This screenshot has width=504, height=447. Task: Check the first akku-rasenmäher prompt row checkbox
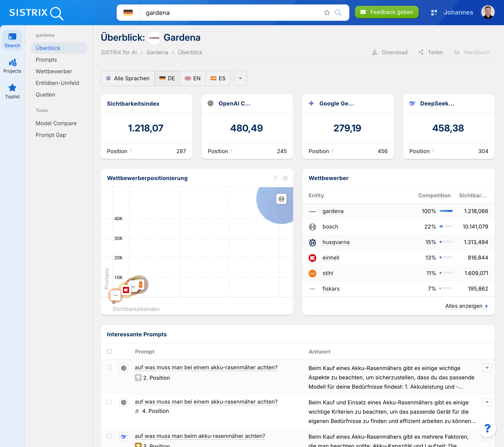point(109,368)
